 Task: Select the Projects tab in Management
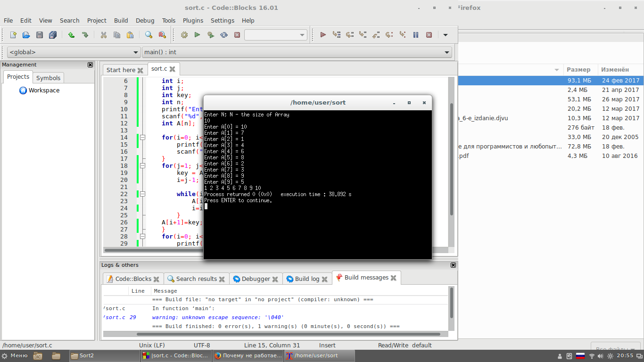18,77
